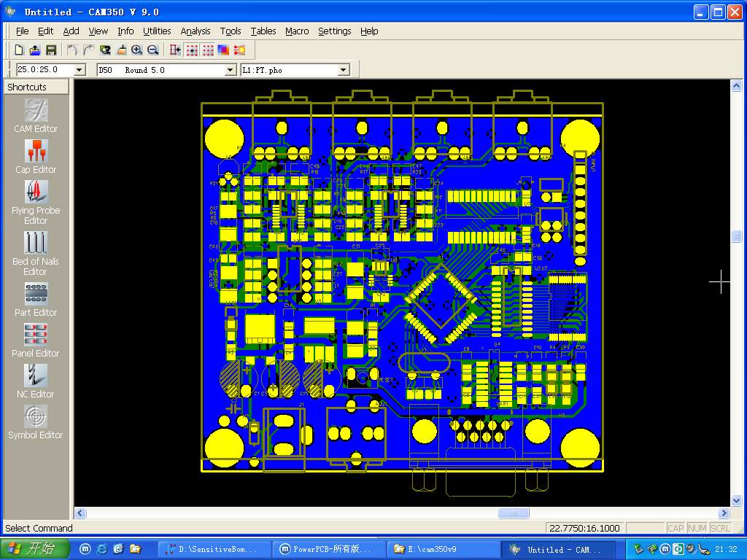The image size is (747, 560).
Task: Click the vertical scrollbar up arrow
Action: [736, 86]
